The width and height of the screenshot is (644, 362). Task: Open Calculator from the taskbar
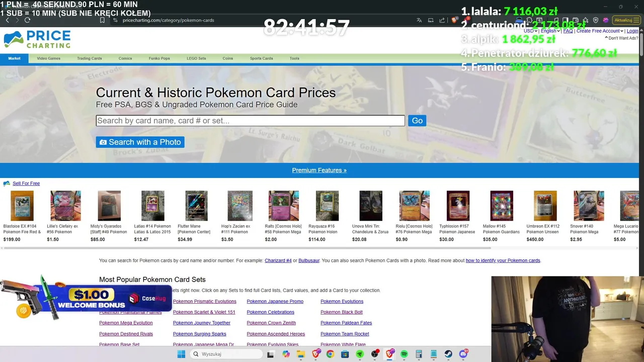coord(419,354)
